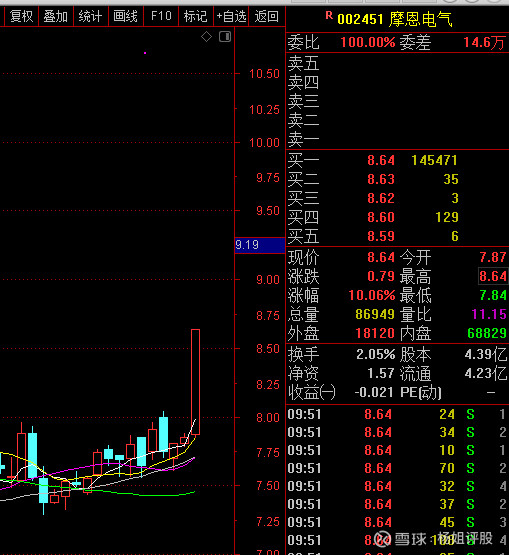Click the R margin-trading marker
Viewport: 509px width, 555px height.
point(329,15)
